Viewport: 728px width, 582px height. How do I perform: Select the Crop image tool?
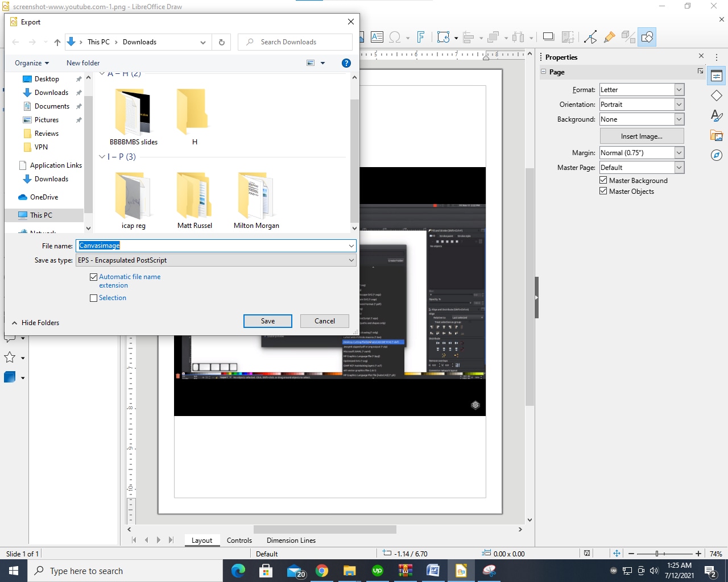point(568,38)
